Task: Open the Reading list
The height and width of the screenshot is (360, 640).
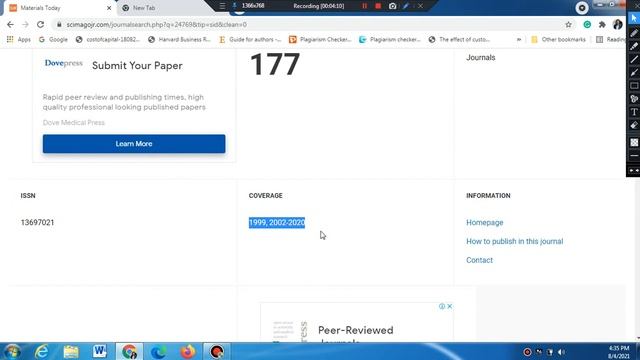Action: [611, 40]
